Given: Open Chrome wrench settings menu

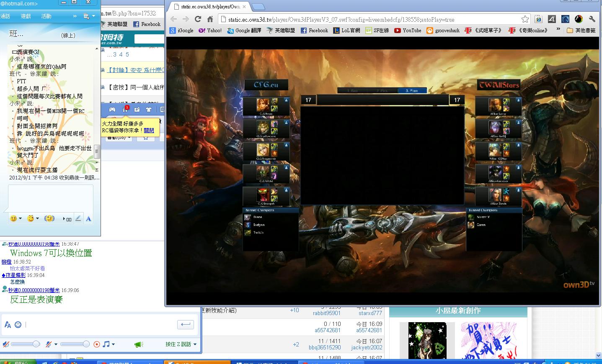Looking at the screenshot, I should point(592,19).
